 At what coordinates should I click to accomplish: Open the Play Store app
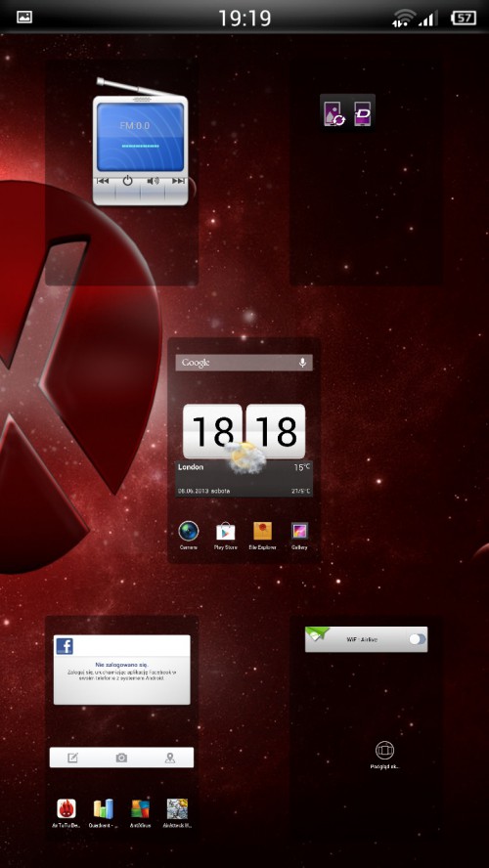coord(225,532)
